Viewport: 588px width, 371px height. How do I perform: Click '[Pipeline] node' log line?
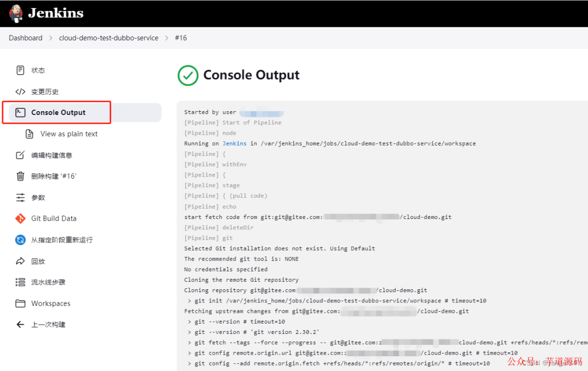coord(210,133)
